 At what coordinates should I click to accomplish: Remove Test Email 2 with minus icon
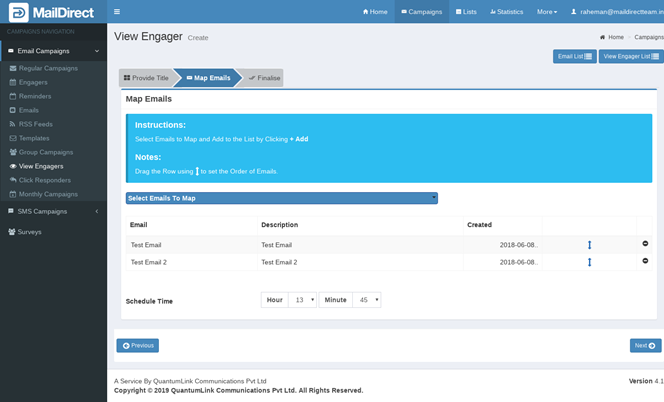(x=645, y=262)
